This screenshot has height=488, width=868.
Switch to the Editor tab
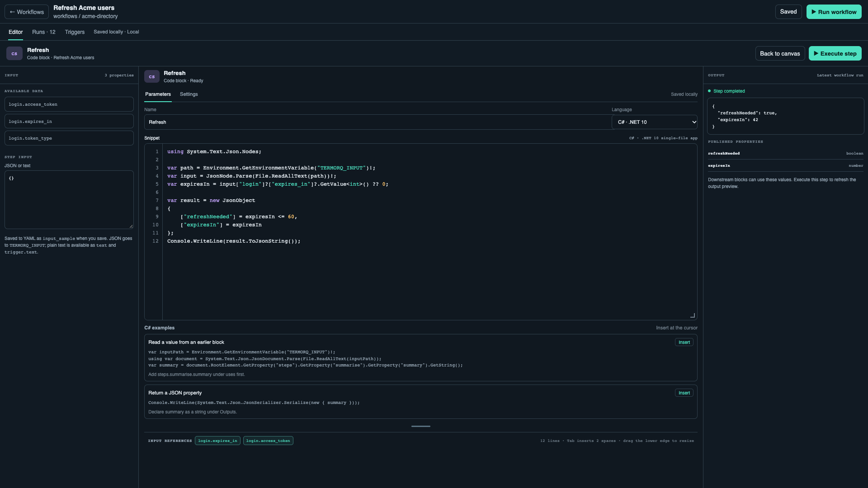(x=15, y=32)
